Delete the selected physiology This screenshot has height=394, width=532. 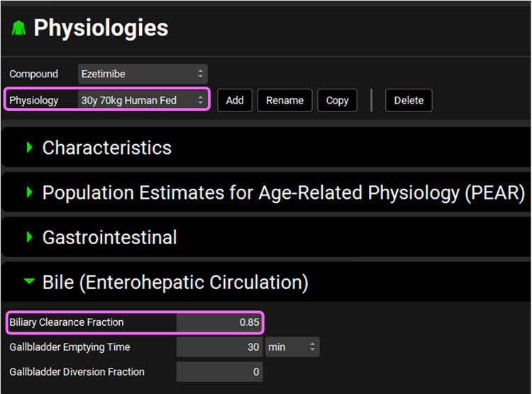[x=409, y=100]
